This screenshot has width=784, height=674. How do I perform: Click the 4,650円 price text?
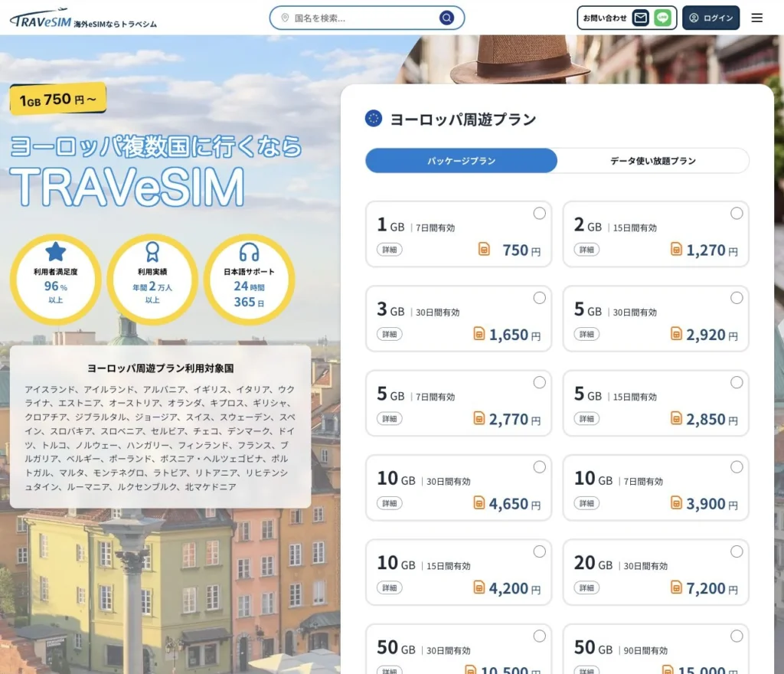point(515,504)
